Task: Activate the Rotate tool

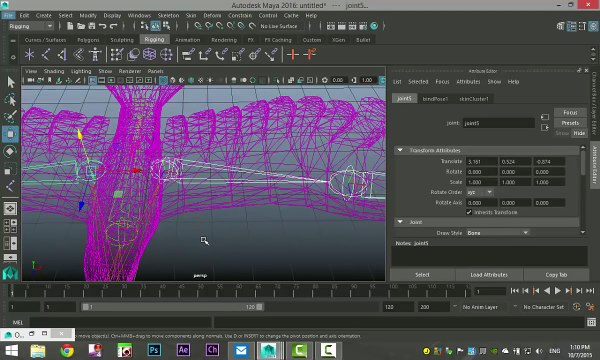Action: pyautogui.click(x=10, y=151)
